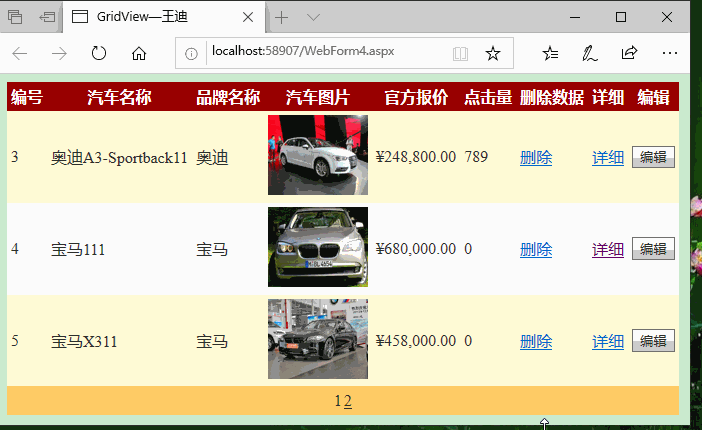Click the 汽车图片 column header
Image resolution: width=702 pixels, height=430 pixels.
pyautogui.click(x=318, y=97)
